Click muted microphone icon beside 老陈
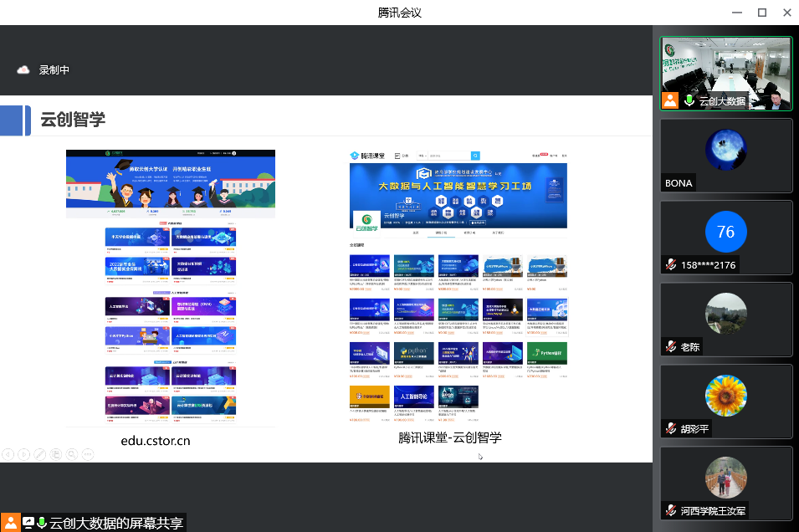The height and width of the screenshot is (532, 799). click(x=671, y=346)
